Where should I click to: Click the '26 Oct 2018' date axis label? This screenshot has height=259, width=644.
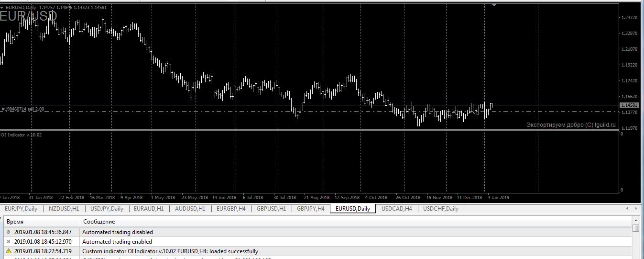pos(408,197)
